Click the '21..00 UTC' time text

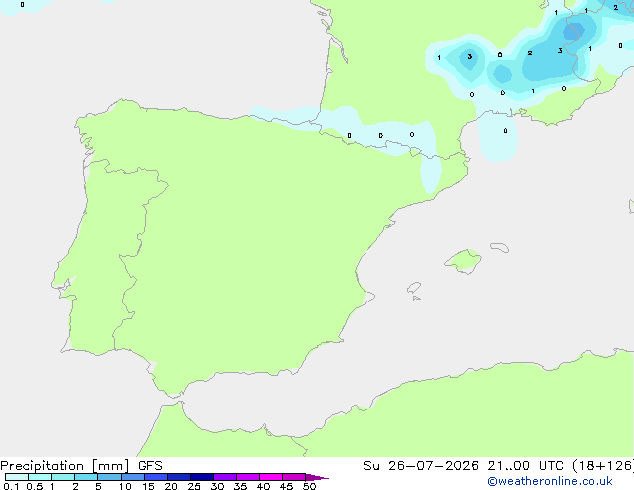point(525,466)
